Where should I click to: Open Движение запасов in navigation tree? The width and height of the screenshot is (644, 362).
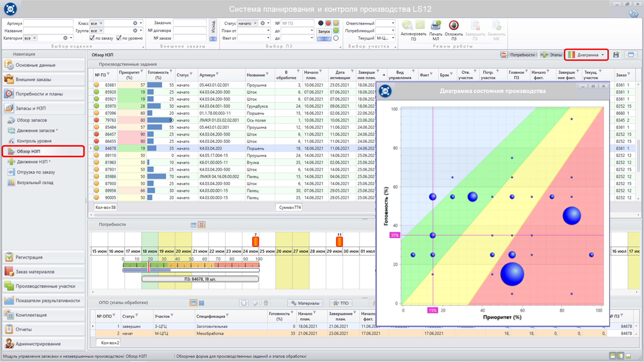click(37, 130)
